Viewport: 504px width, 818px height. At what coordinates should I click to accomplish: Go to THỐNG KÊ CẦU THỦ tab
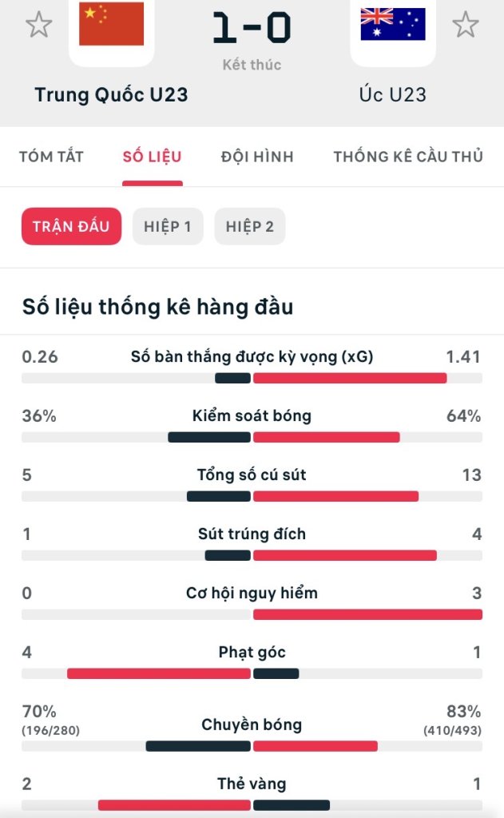click(408, 157)
